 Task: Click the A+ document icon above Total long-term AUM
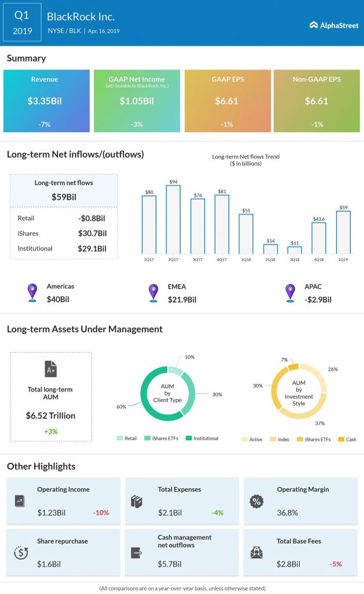coord(50,369)
